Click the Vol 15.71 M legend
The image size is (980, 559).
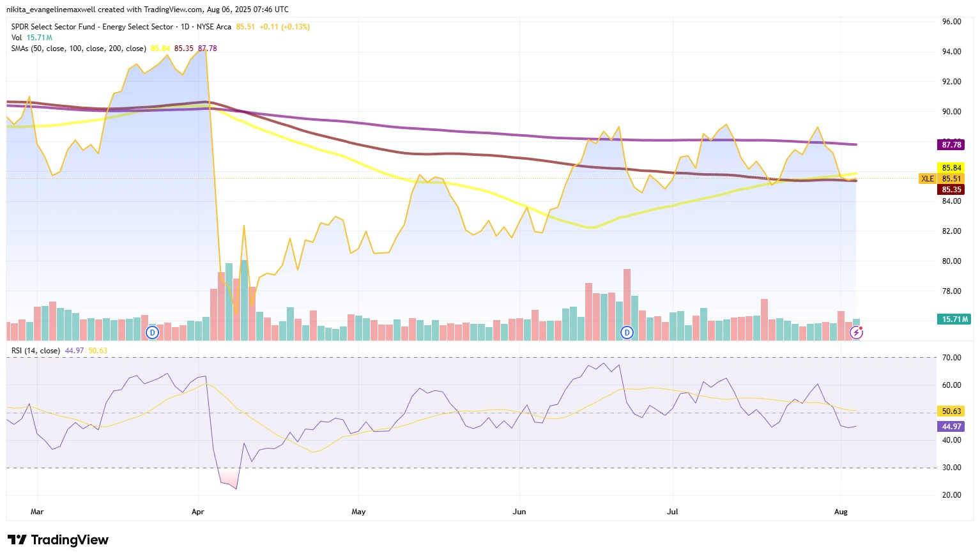pyautogui.click(x=32, y=38)
